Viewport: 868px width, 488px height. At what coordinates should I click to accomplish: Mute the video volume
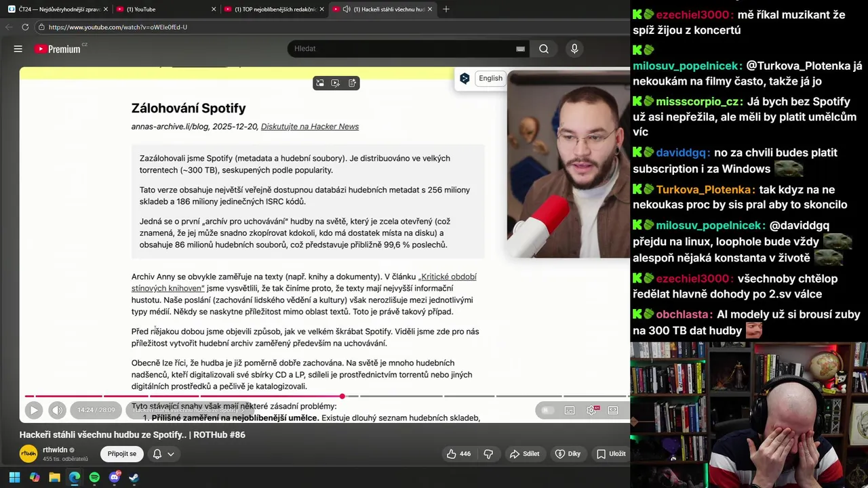point(57,410)
